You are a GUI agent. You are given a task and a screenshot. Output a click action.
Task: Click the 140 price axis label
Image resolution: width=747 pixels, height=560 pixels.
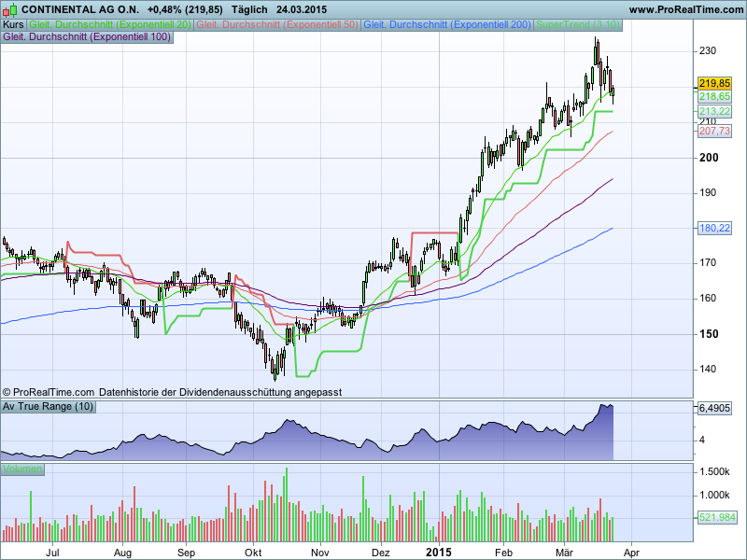708,369
